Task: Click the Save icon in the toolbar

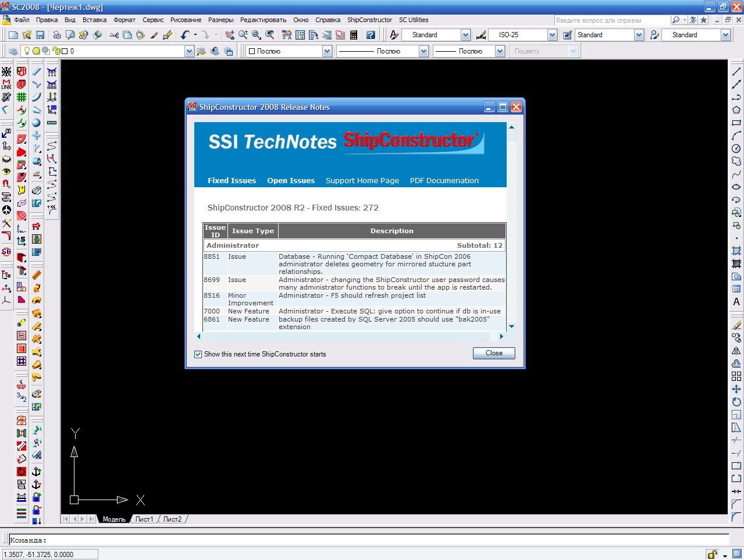Action: click(x=40, y=35)
